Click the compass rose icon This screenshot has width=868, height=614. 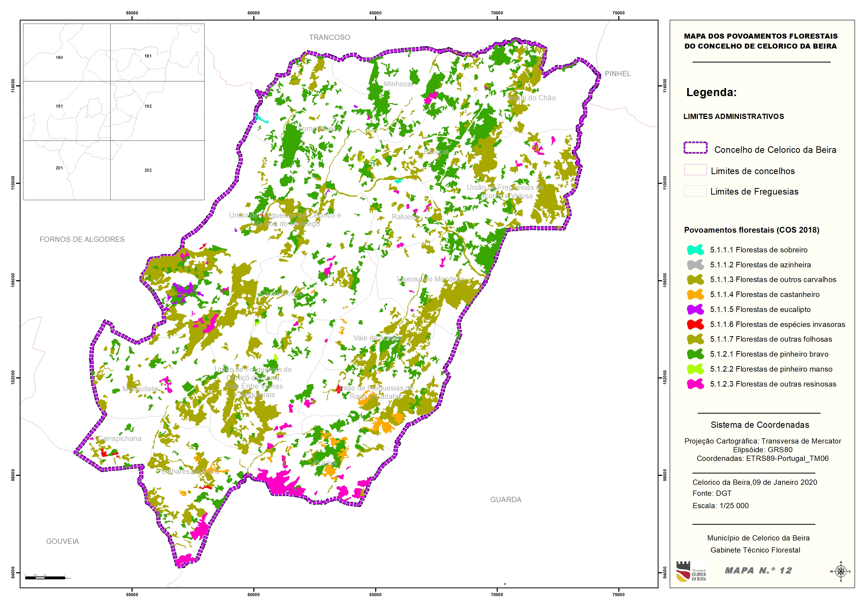[x=841, y=571]
